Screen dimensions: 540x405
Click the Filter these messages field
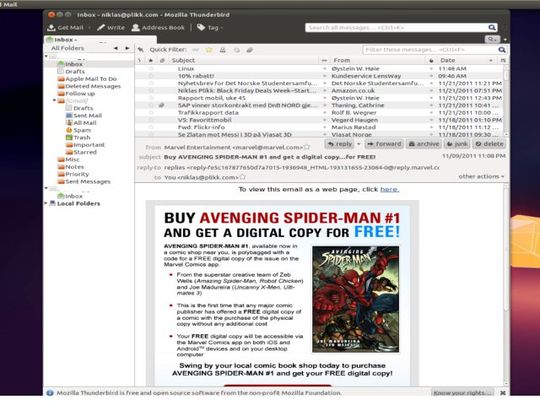430,50
